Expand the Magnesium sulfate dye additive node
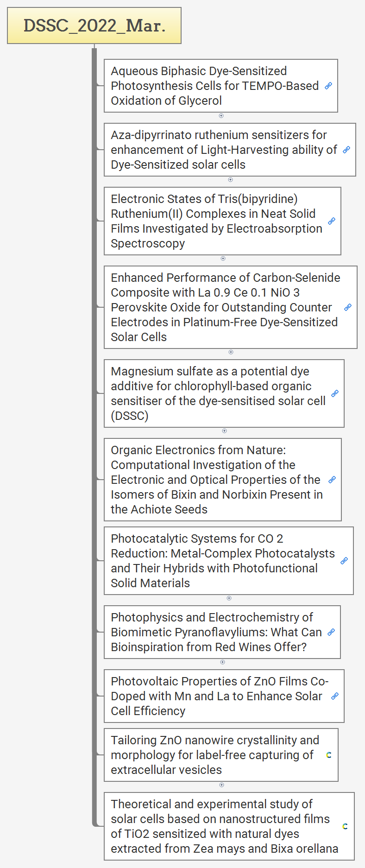Viewport: 365px width, 868px height. click(224, 431)
